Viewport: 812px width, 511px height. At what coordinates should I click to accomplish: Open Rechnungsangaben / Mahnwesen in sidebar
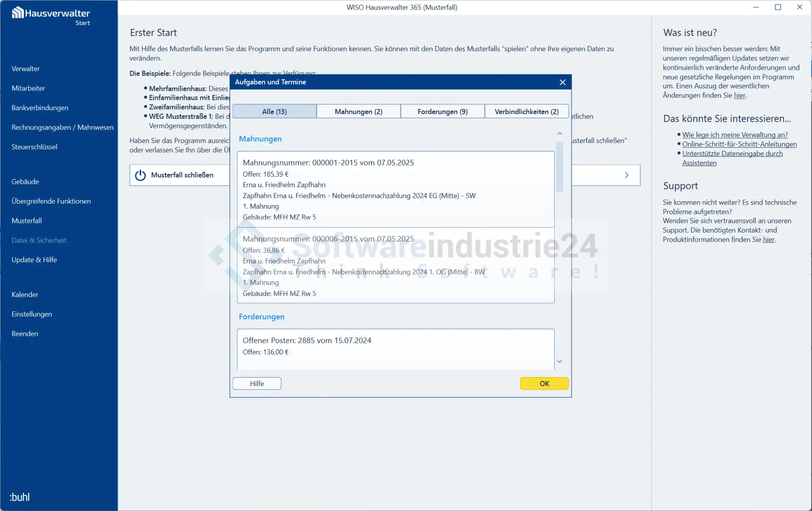[62, 127]
